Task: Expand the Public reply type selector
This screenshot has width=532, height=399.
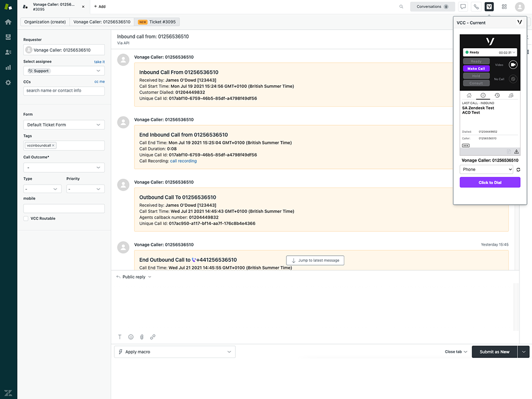Action: [x=134, y=277]
